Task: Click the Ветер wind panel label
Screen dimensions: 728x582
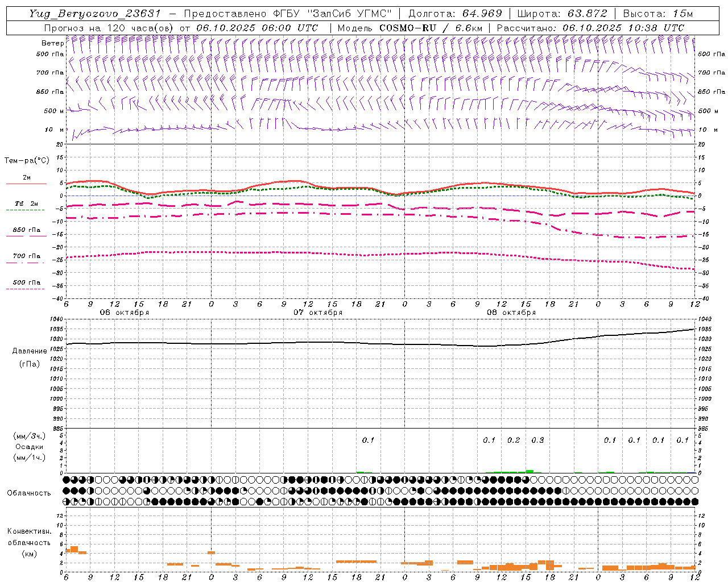Action: click(x=52, y=43)
